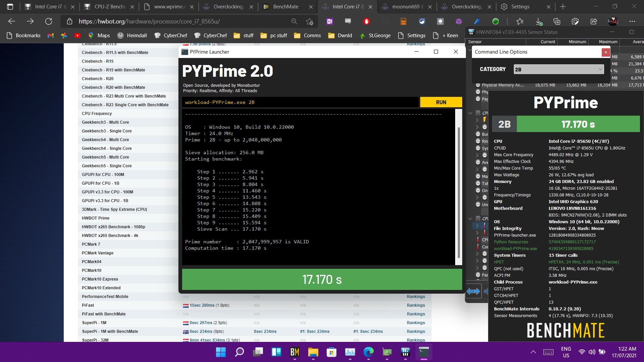Click the Current column header in HWiNFO

click(x=548, y=42)
